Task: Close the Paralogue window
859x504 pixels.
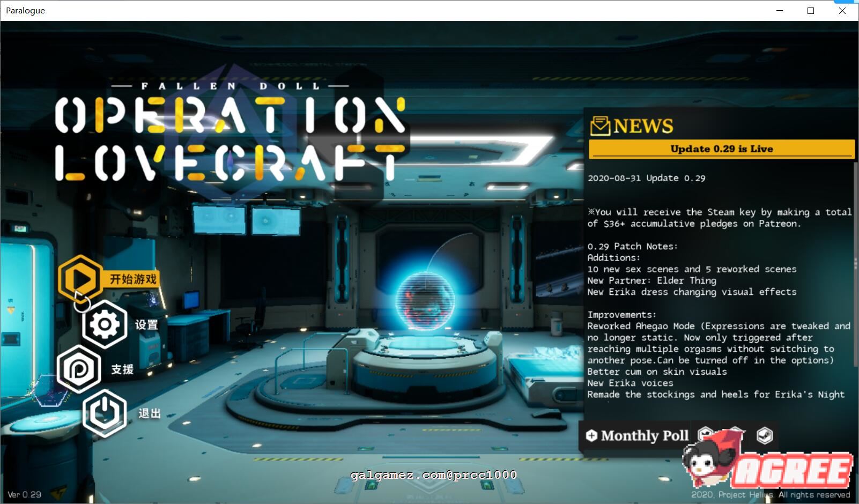Action: click(842, 11)
